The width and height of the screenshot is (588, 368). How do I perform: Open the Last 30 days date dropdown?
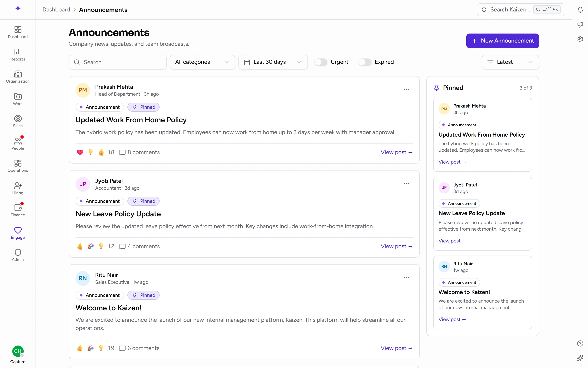tap(273, 62)
